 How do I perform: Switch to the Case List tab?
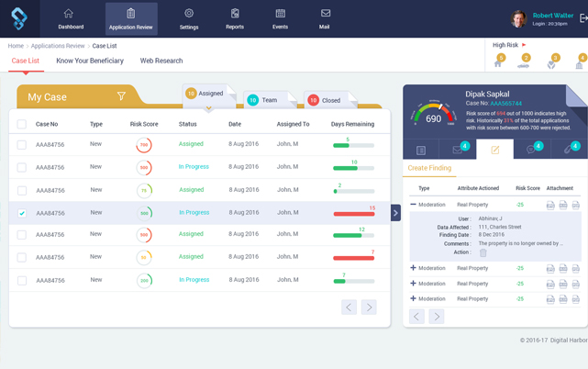click(26, 61)
